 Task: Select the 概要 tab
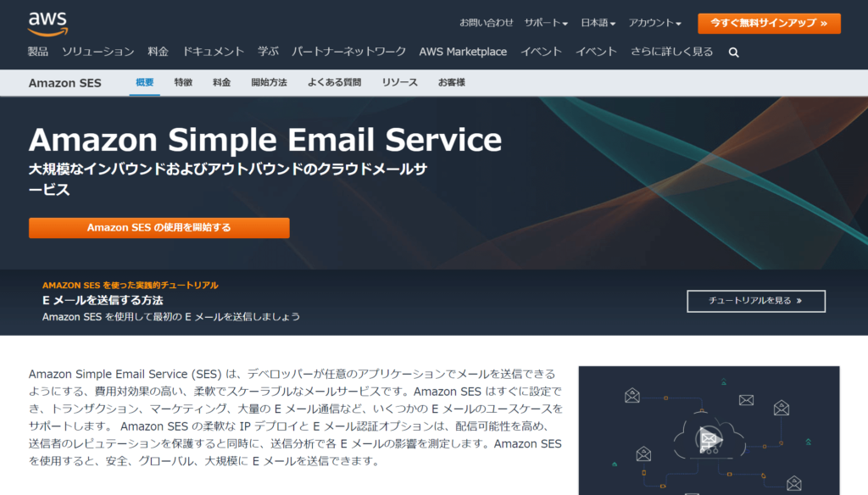(144, 82)
